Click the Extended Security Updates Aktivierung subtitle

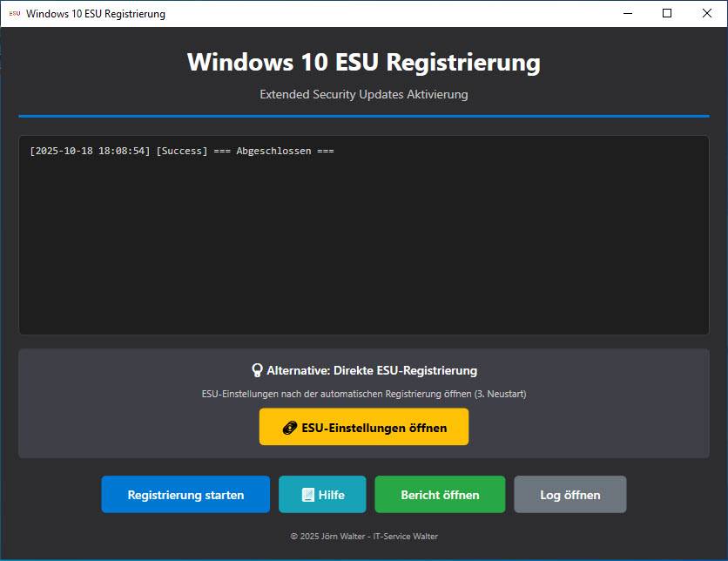point(363,94)
